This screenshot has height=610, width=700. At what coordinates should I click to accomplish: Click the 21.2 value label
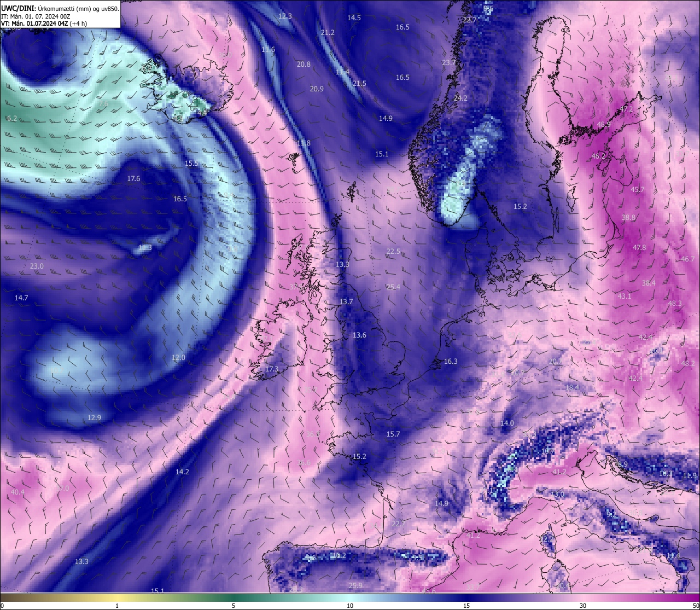[328, 33]
